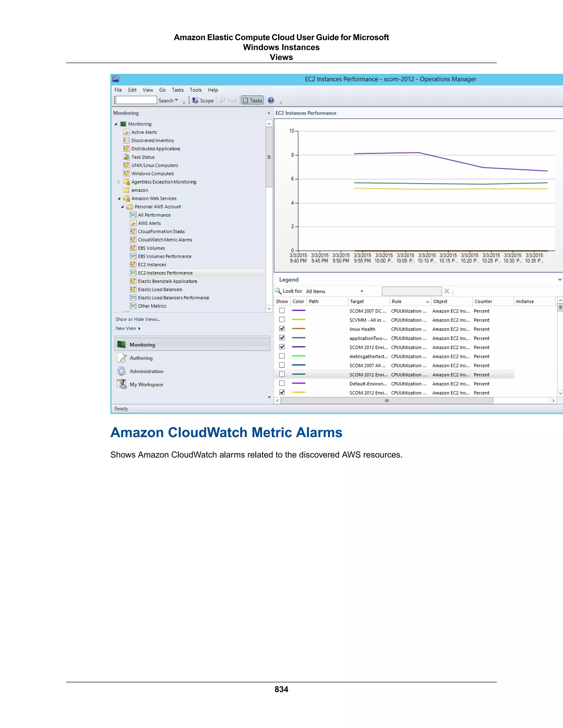Click the Administration gear icon
This screenshot has width=563, height=728.
click(x=122, y=371)
